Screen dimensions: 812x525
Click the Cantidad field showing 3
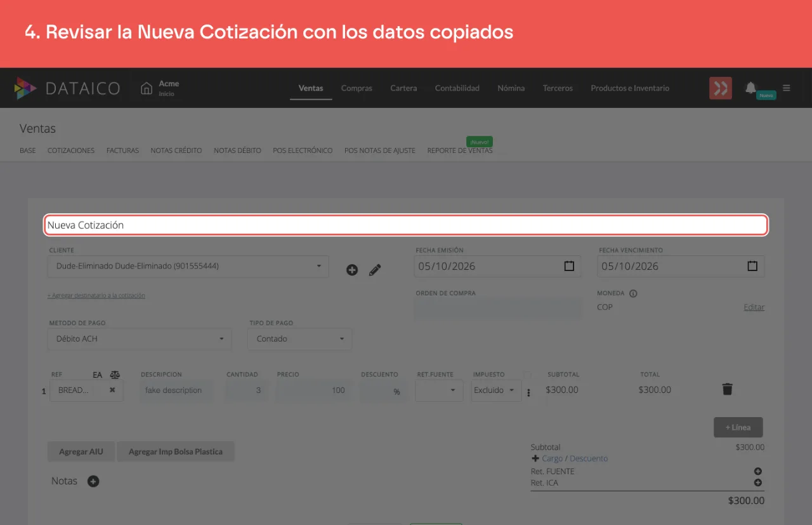[246, 390]
